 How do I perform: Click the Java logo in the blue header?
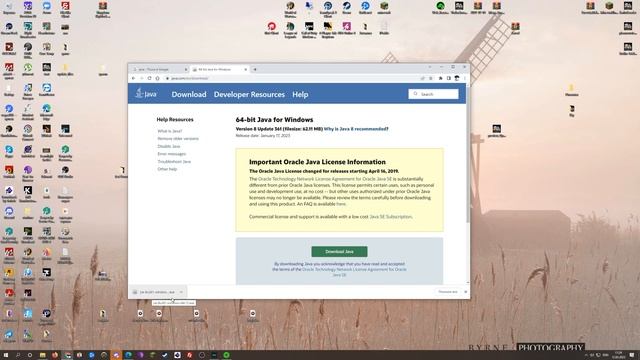coord(146,93)
